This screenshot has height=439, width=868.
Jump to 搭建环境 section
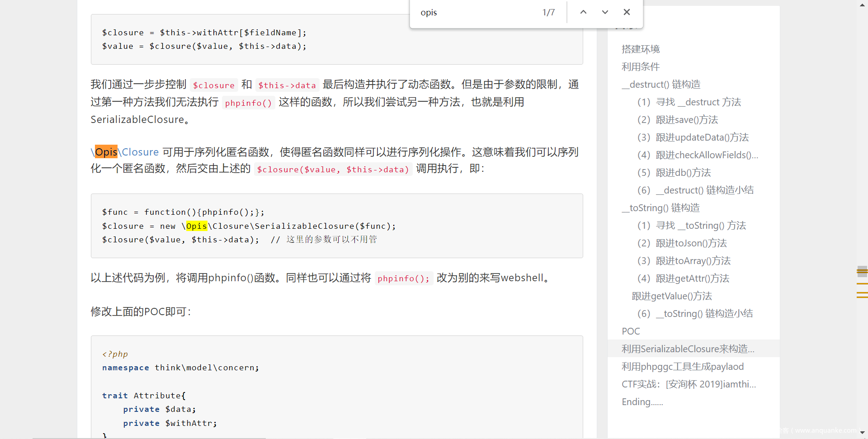tap(641, 49)
